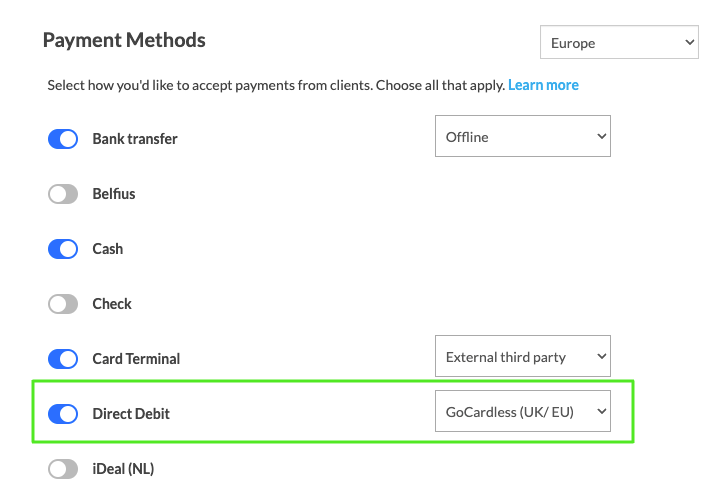Switch off the Card Terminal toggle
726x491 pixels.
click(x=63, y=359)
